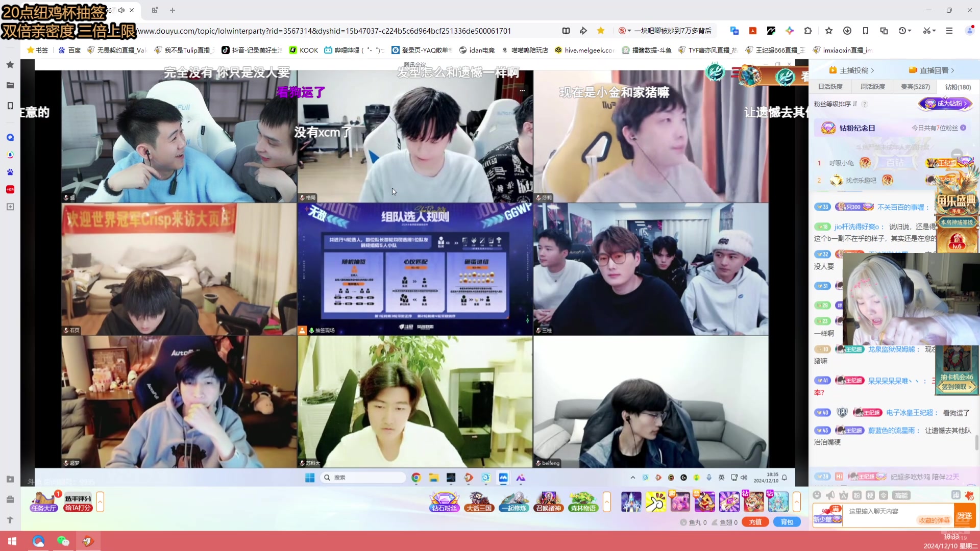The image size is (980, 551).
Task: Open the favorites star outline icon in toolbar
Action: (x=829, y=31)
